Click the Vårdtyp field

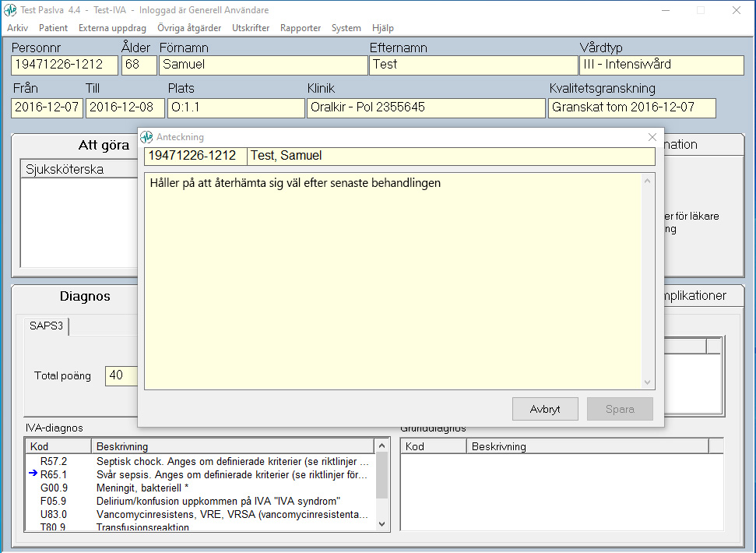coord(661,65)
